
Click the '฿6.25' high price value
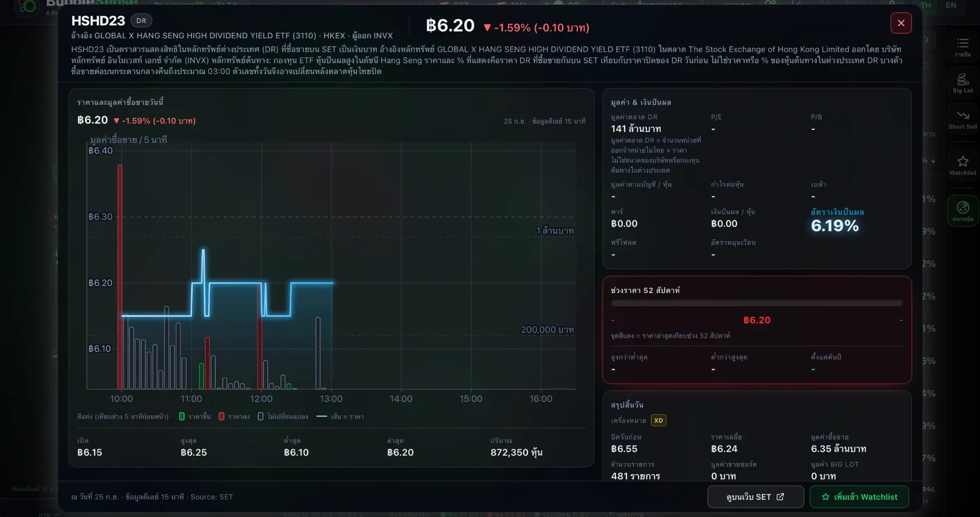(194, 452)
